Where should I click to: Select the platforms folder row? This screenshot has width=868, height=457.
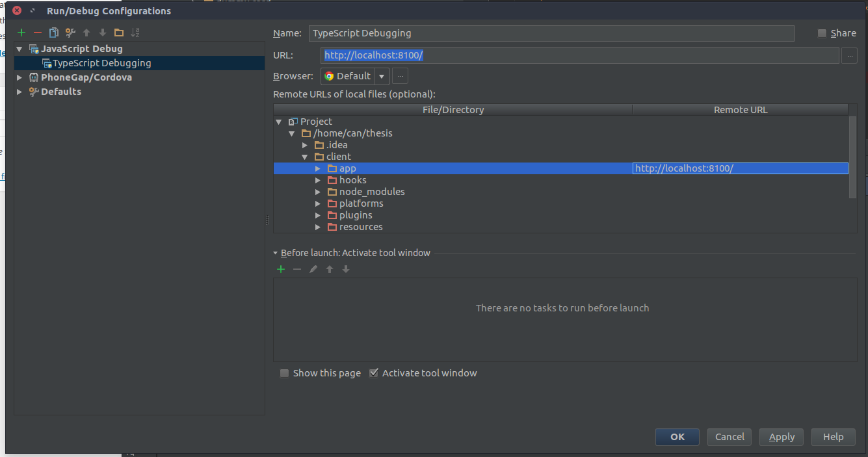(x=561, y=203)
